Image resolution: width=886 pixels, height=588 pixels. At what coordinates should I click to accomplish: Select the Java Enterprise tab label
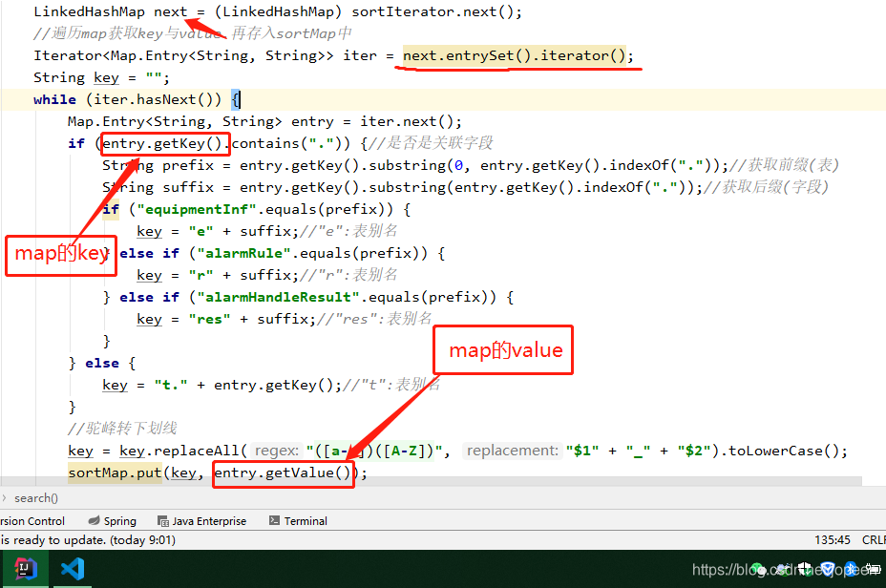click(209, 521)
